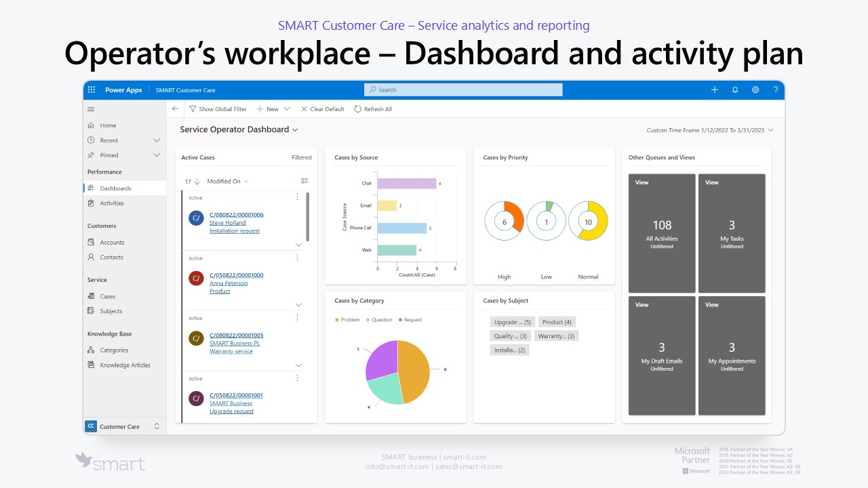
Task: Open the SMART Business PL link
Action: click(x=235, y=344)
